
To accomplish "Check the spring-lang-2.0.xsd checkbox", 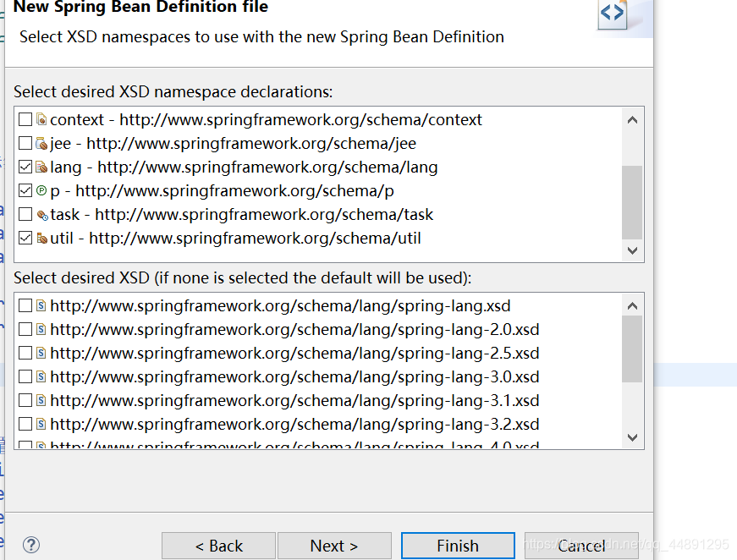I will pos(25,329).
